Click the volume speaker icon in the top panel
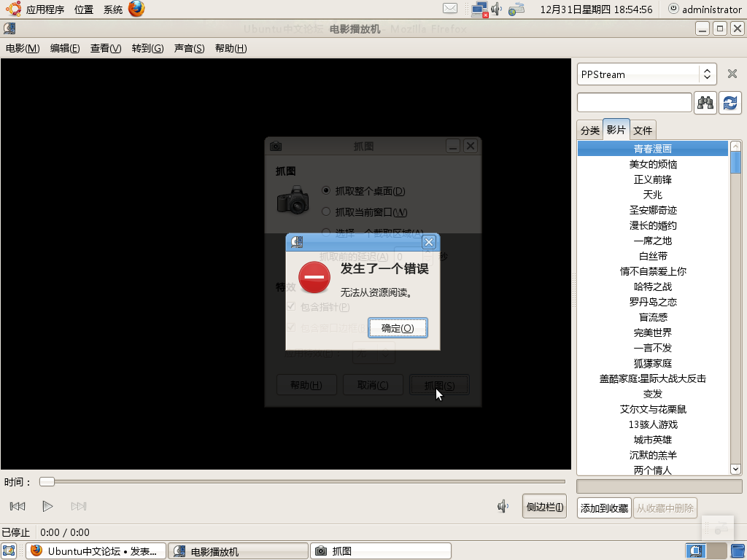 coord(497,9)
